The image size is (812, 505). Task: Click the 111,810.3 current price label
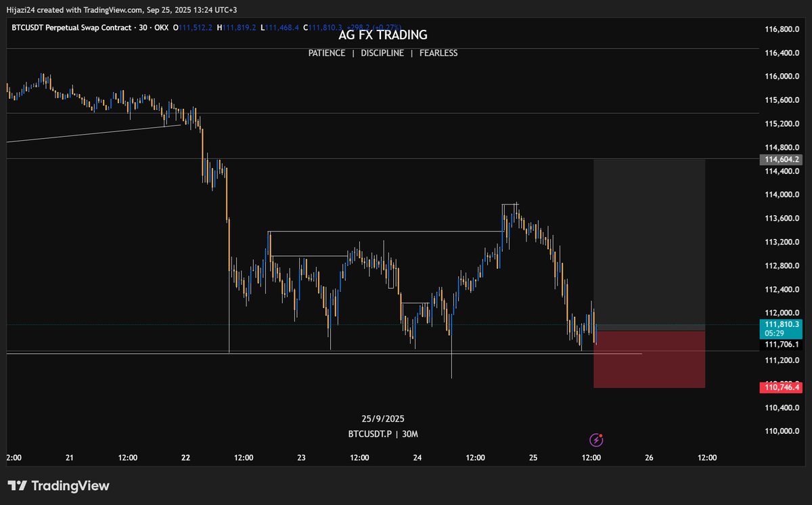tap(782, 324)
